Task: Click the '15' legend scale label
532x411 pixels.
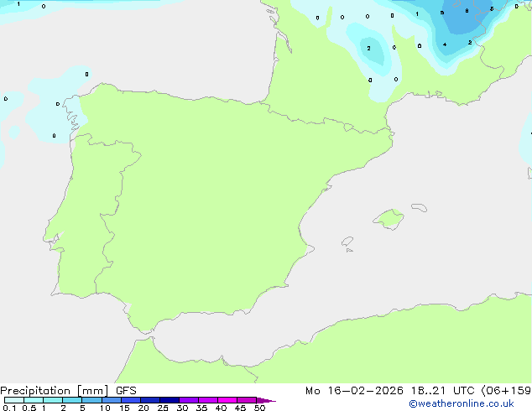Action: [x=124, y=408]
